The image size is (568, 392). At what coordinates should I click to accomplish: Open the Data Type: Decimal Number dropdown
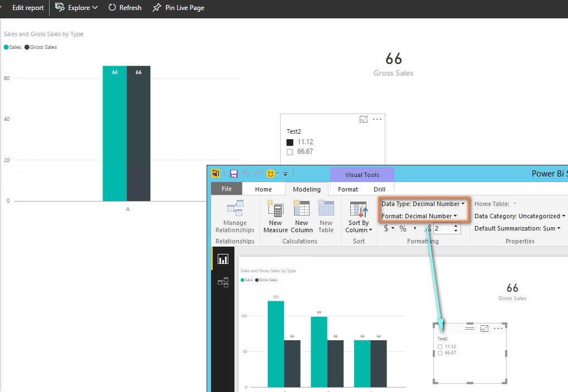[423, 204]
